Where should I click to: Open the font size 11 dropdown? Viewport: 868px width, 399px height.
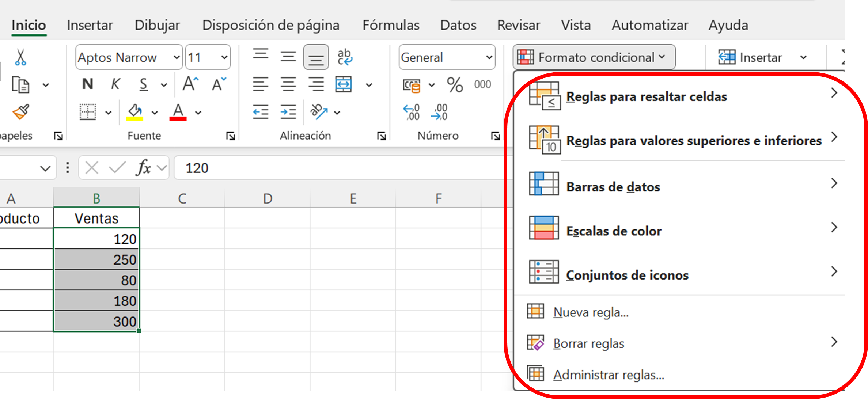pos(224,57)
